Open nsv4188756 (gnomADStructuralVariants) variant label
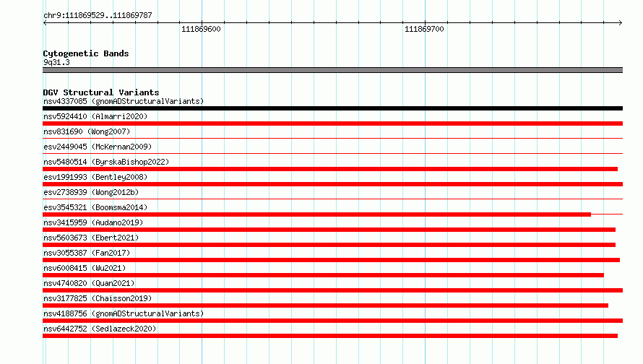643x364 pixels. click(124, 313)
